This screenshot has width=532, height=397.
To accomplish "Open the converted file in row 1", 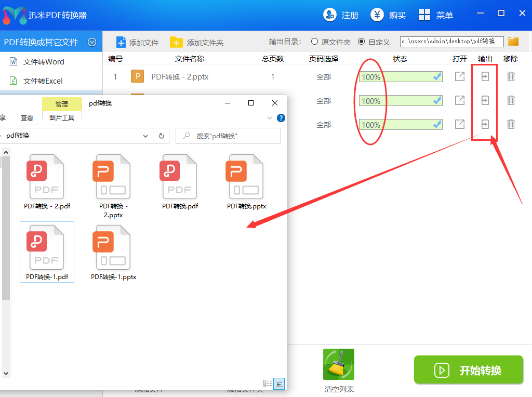I will tap(460, 77).
